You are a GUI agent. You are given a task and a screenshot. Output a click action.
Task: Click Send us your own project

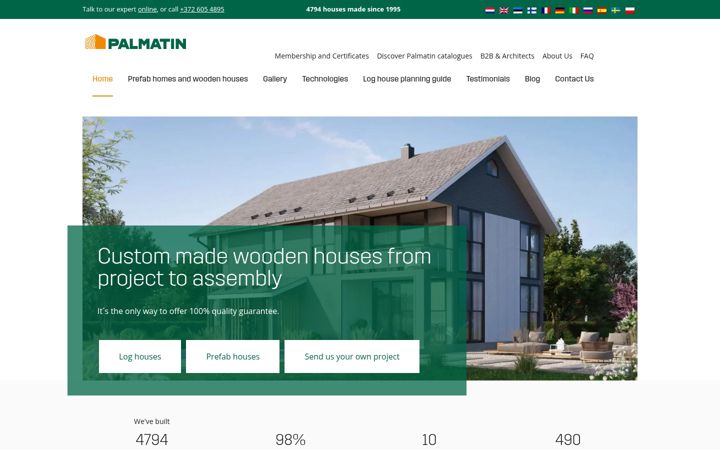coord(352,356)
